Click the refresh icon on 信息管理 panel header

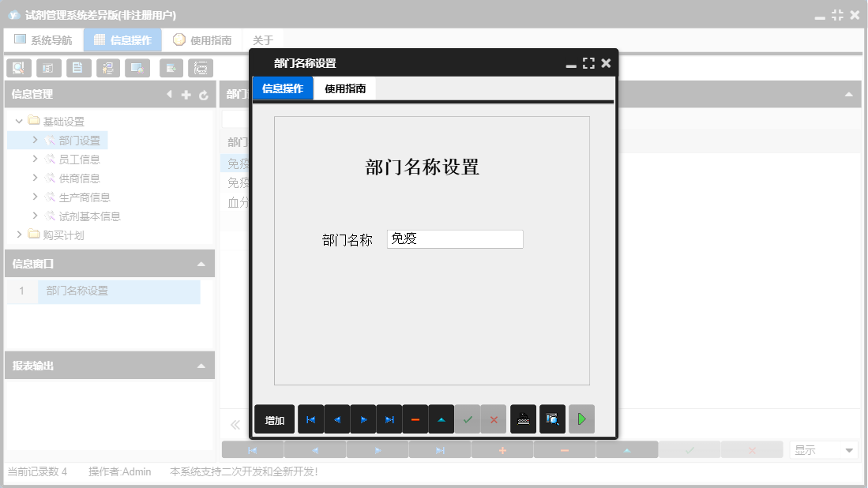[204, 92]
